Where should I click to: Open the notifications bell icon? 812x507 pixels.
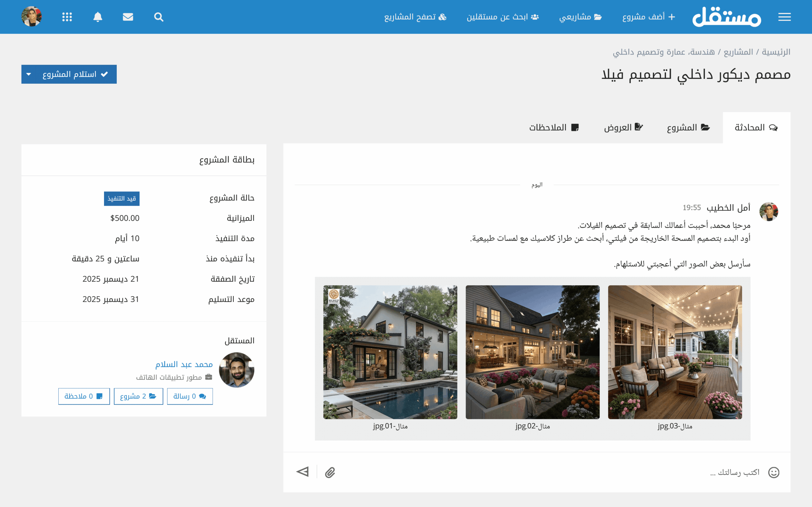(x=98, y=17)
